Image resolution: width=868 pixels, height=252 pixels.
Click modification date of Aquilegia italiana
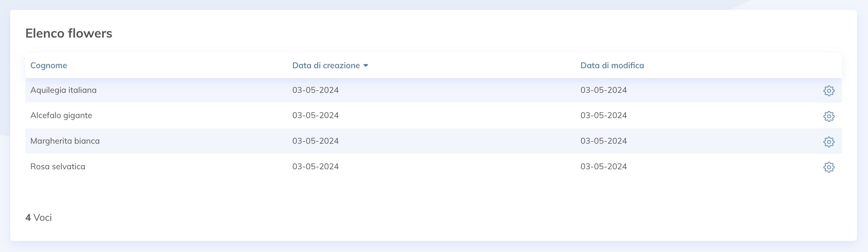604,90
